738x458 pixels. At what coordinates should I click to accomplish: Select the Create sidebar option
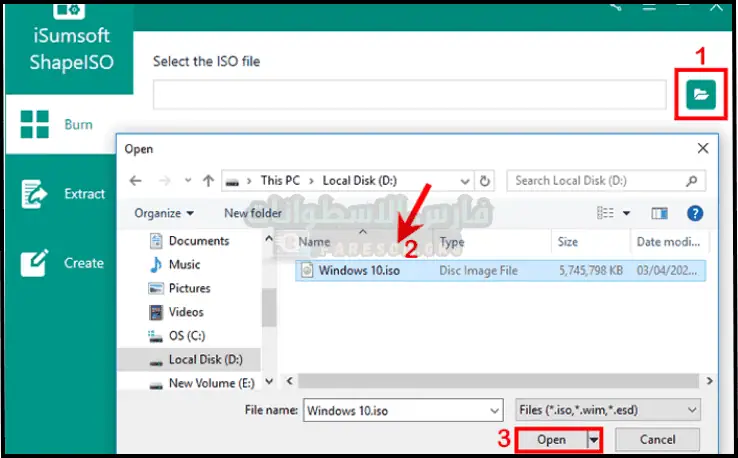(x=61, y=263)
